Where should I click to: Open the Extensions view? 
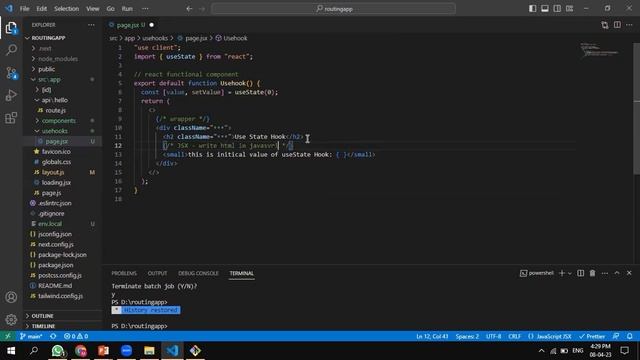[x=11, y=118]
